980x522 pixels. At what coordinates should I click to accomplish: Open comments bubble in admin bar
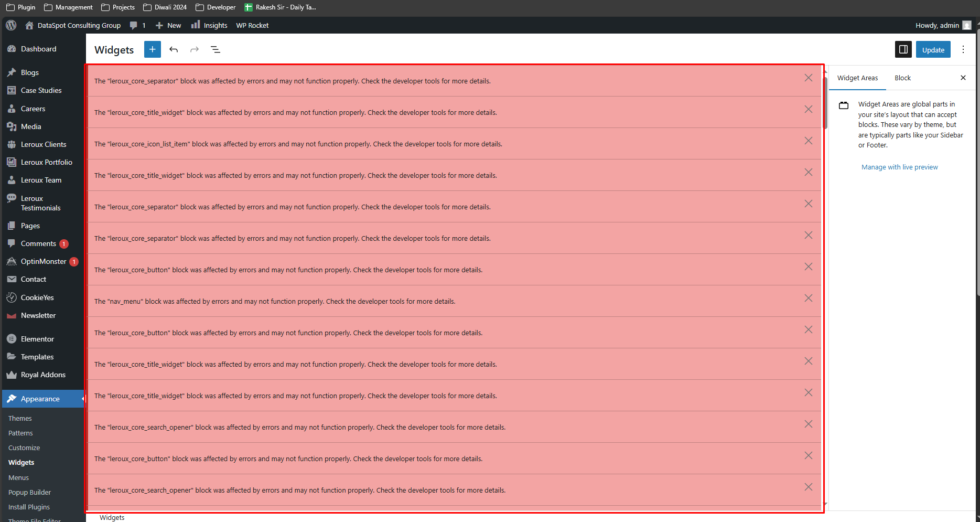click(x=137, y=25)
